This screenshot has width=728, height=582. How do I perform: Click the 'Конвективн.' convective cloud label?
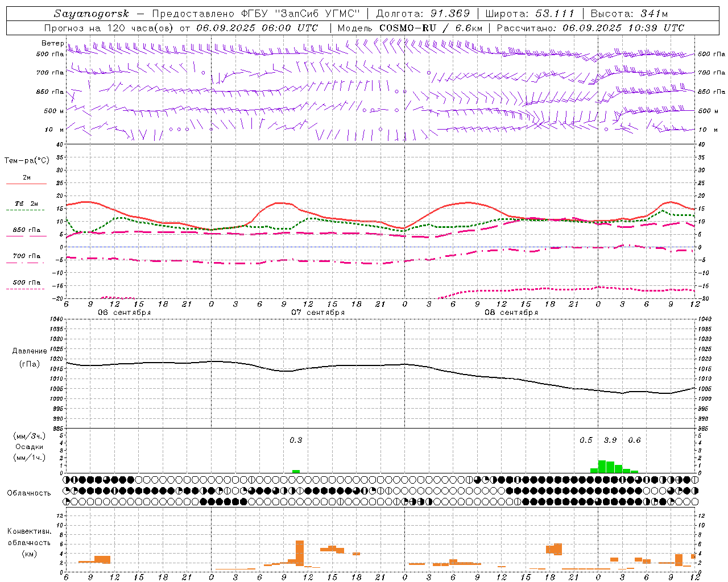pos(29,531)
